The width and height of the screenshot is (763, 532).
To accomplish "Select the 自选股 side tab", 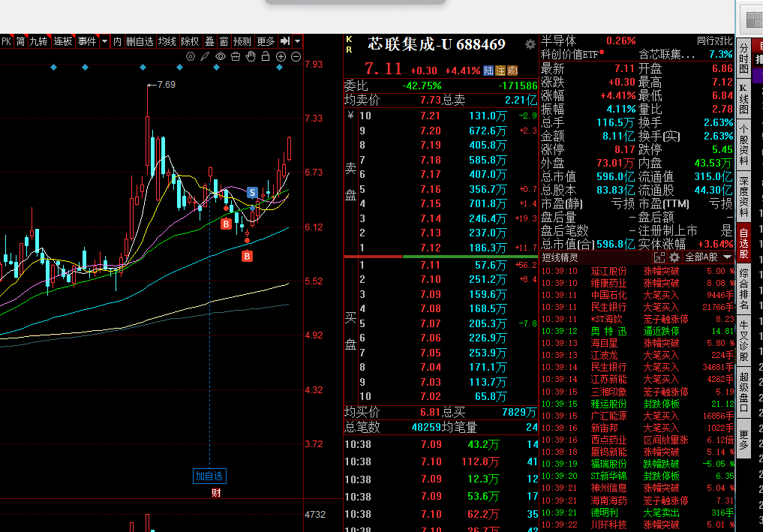I will [744, 243].
